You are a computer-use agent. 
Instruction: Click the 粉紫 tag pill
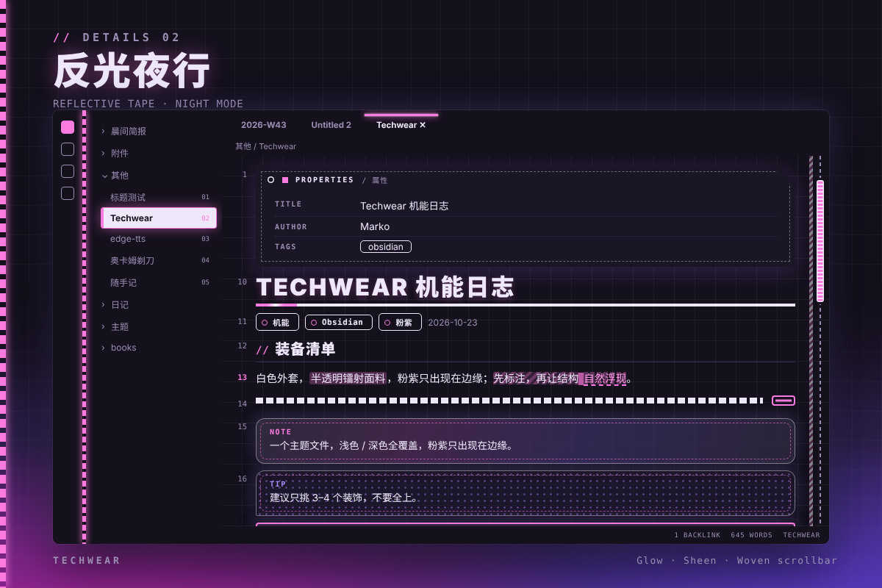(x=400, y=322)
